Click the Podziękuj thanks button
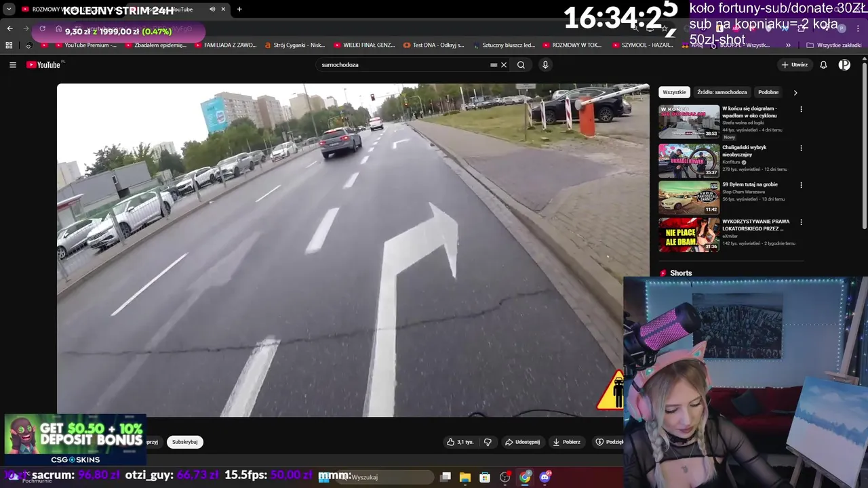This screenshot has width=868, height=488. [x=609, y=442]
